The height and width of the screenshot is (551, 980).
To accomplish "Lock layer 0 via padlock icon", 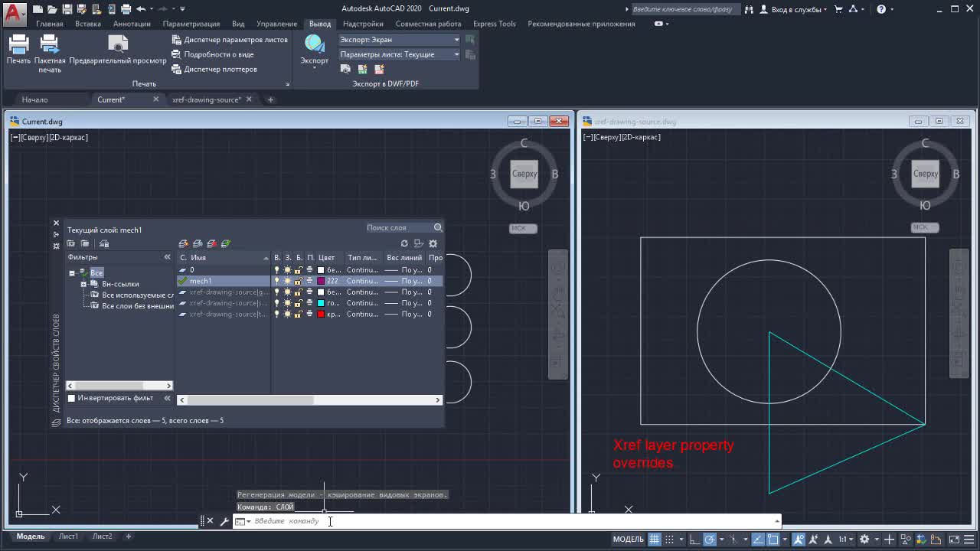I will tap(298, 270).
